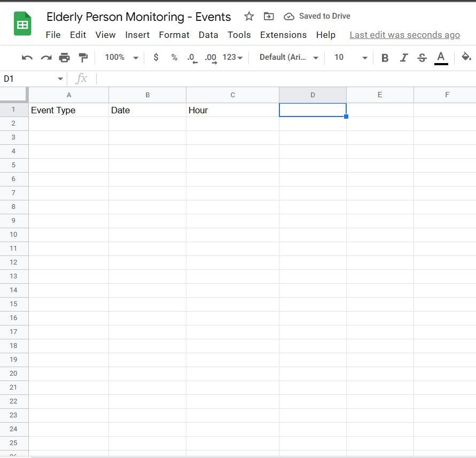Open the zoom 100% dropdown

coord(121,57)
